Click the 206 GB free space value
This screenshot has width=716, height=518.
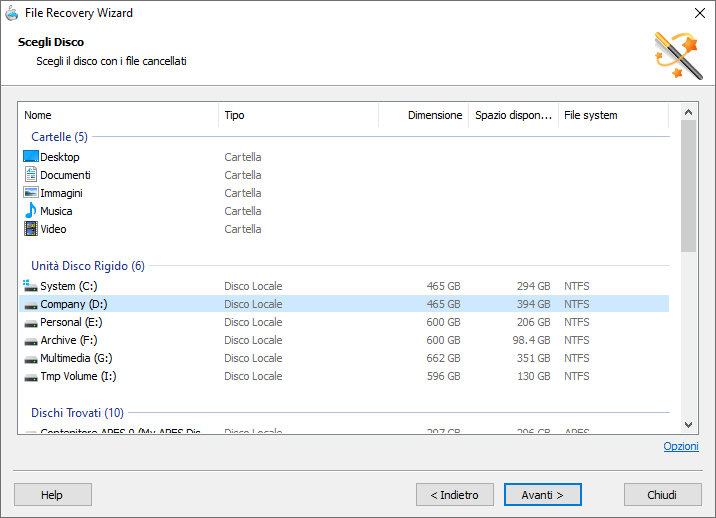pos(533,322)
